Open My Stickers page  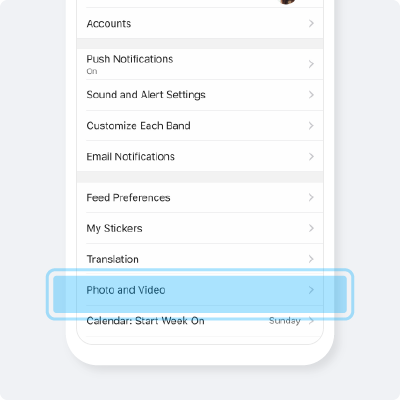pos(200,228)
